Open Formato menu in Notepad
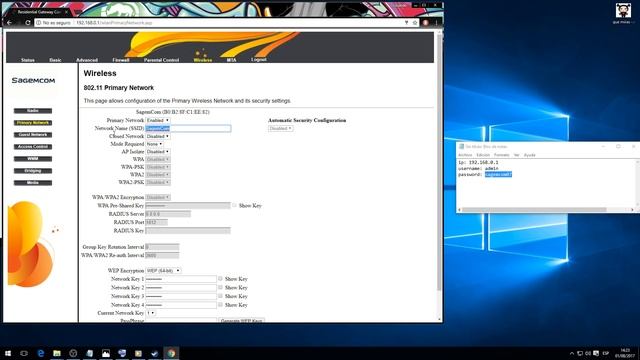640x360 pixels. 502,155
